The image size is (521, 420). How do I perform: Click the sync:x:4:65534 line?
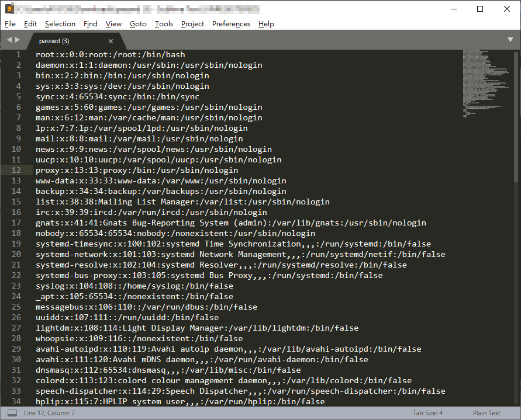point(118,96)
